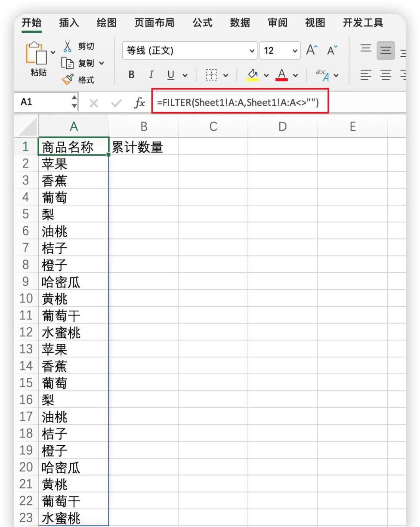Click the Borders icon

tap(211, 75)
